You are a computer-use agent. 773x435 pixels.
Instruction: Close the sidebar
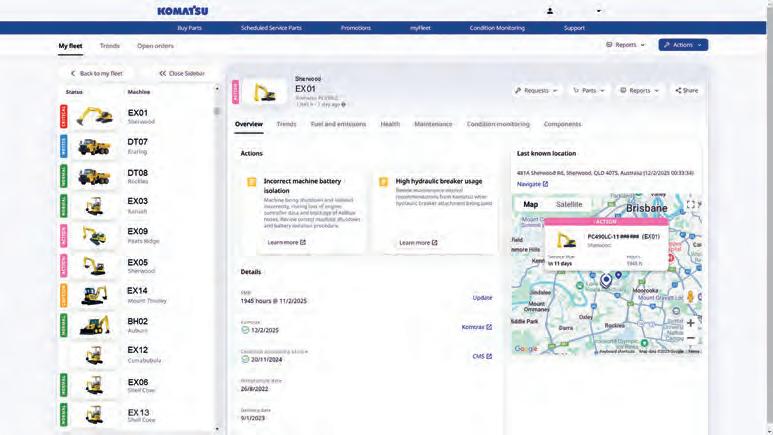[x=182, y=73]
